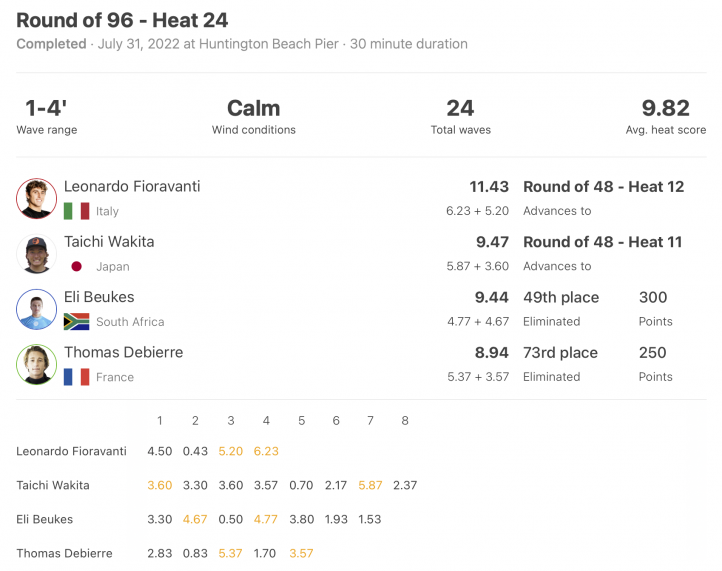The image size is (722, 571).
Task: Click the Italy flag icon
Action: [x=76, y=211]
